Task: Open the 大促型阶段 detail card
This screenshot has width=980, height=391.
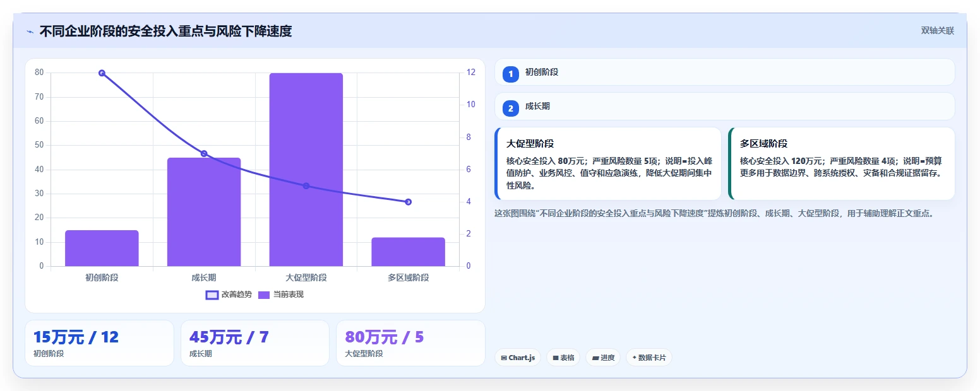Action: click(x=608, y=163)
